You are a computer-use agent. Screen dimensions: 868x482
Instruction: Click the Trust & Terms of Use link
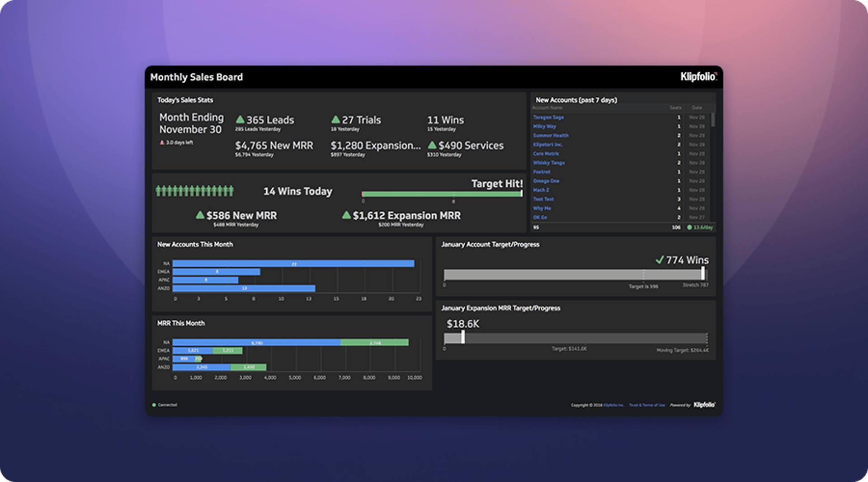pos(647,405)
